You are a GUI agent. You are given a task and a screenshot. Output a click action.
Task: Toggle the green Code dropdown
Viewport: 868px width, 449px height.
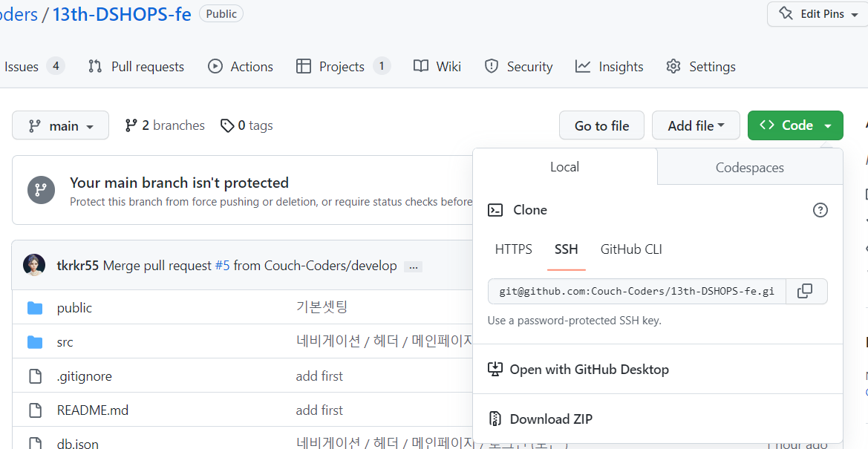coord(795,125)
